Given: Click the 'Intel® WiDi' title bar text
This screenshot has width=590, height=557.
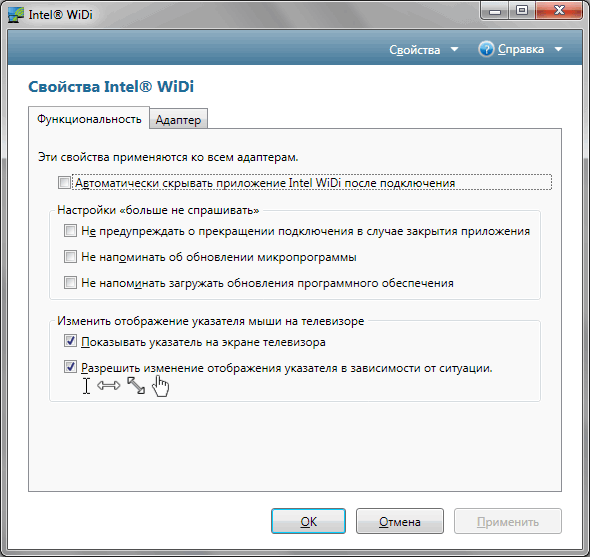Looking at the screenshot, I should tap(61, 15).
